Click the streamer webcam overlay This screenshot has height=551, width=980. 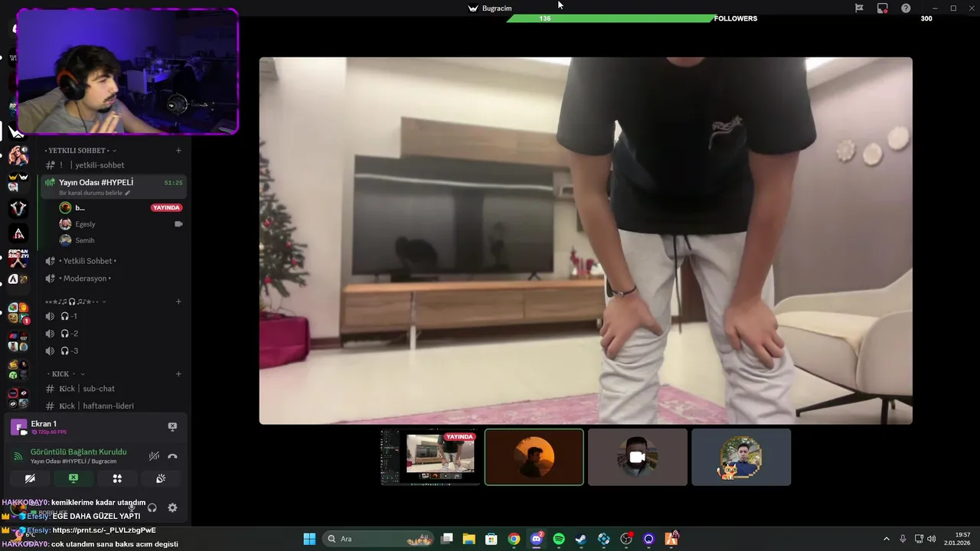(127, 72)
